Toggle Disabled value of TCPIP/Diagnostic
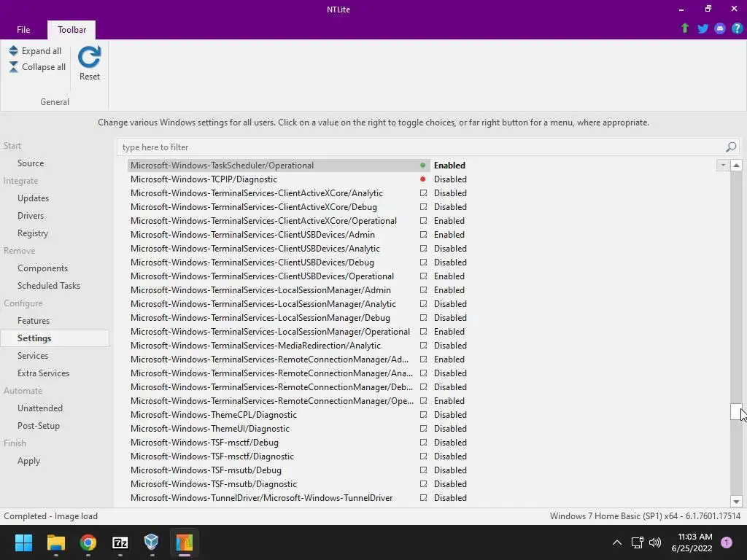 (x=450, y=179)
